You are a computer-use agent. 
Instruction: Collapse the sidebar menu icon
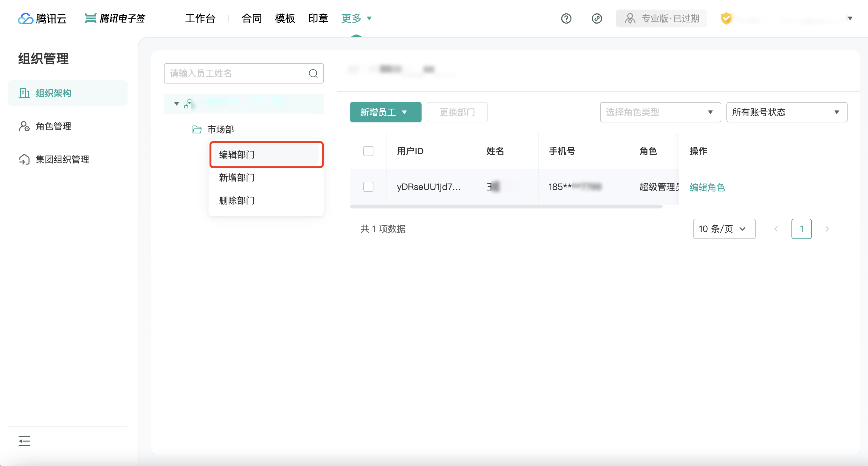click(x=24, y=441)
